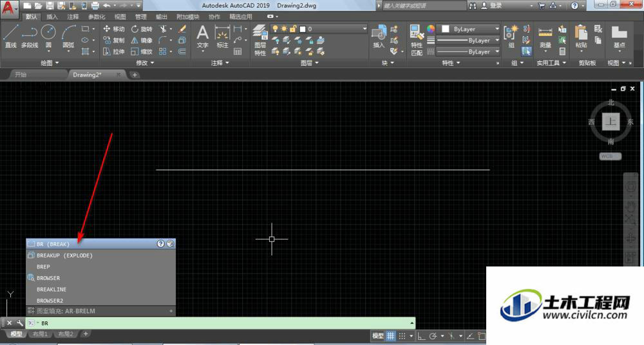The width and height of the screenshot is (644, 345).
Task: Click the Table icon in annotation panel
Action: point(238,51)
